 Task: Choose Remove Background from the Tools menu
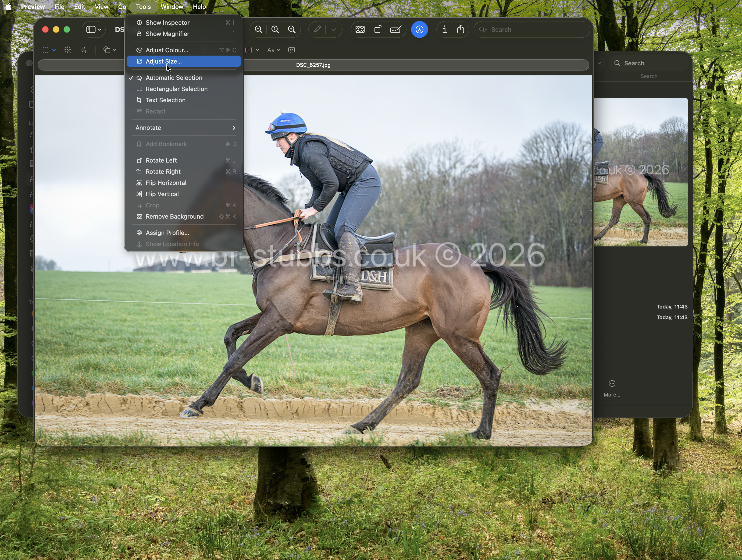pyautogui.click(x=175, y=216)
